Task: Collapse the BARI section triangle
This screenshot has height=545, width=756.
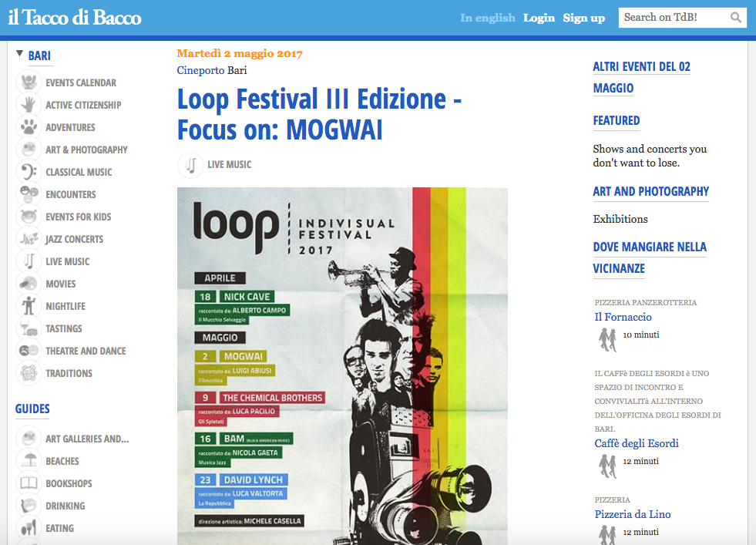Action: tap(20, 53)
